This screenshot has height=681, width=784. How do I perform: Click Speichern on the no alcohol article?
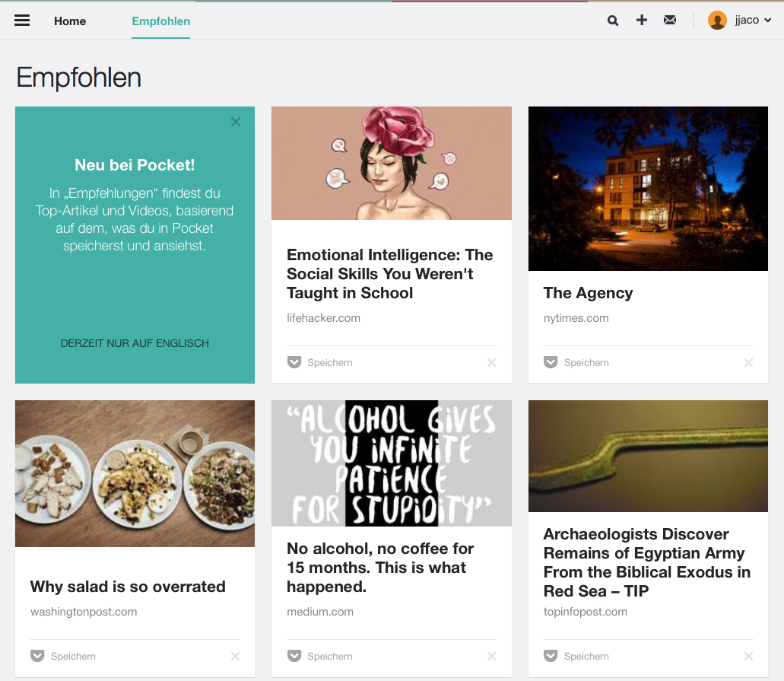pos(329,656)
